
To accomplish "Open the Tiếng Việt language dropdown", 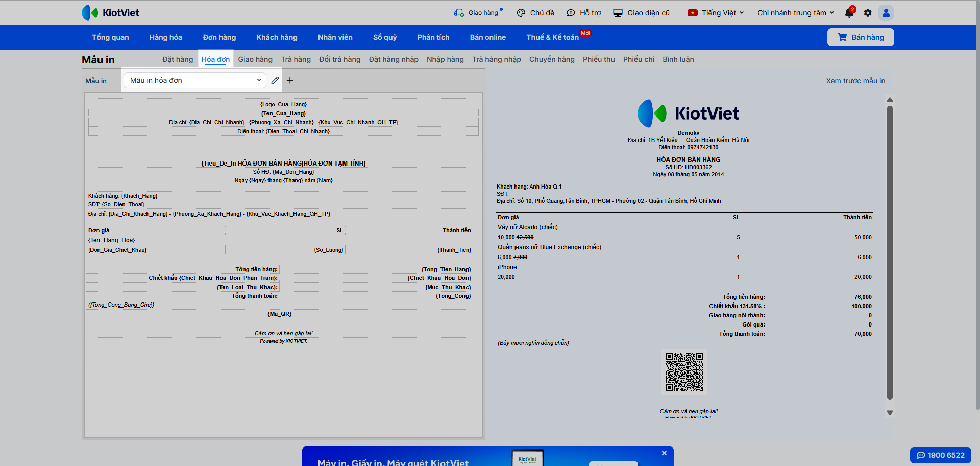I will 716,13.
